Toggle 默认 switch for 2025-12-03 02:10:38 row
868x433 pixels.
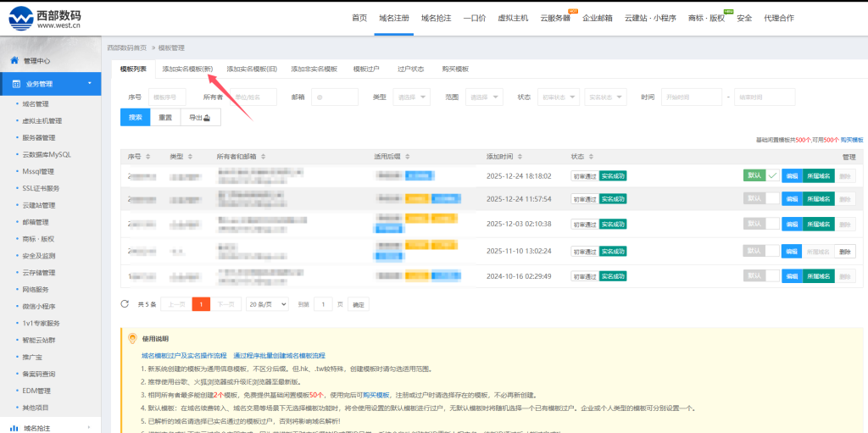(761, 224)
